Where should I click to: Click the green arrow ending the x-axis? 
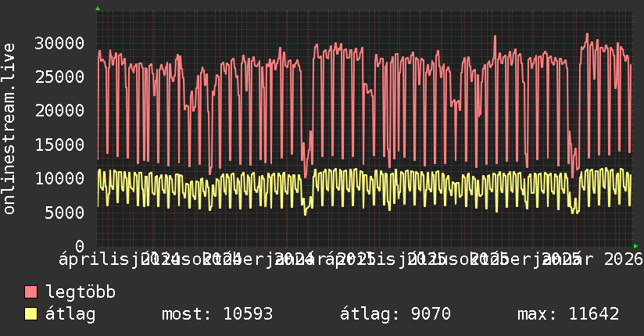pyautogui.click(x=635, y=245)
